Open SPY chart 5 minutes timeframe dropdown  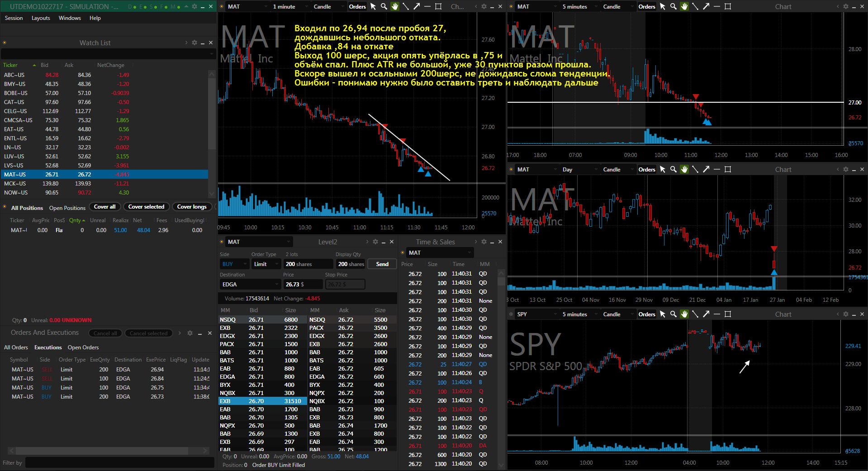click(x=579, y=314)
